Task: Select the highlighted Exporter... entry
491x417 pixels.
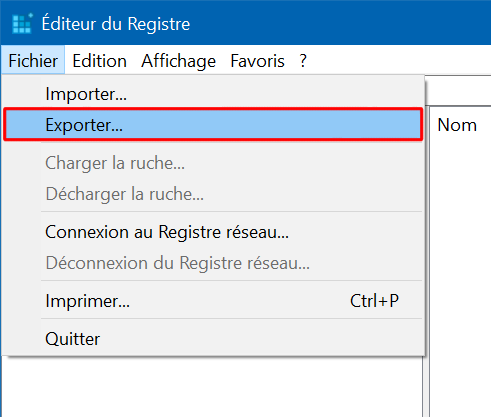Action: 213,125
